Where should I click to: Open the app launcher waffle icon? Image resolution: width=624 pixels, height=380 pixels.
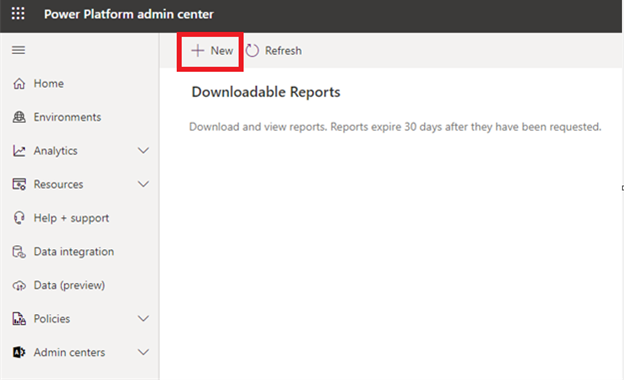(x=18, y=14)
